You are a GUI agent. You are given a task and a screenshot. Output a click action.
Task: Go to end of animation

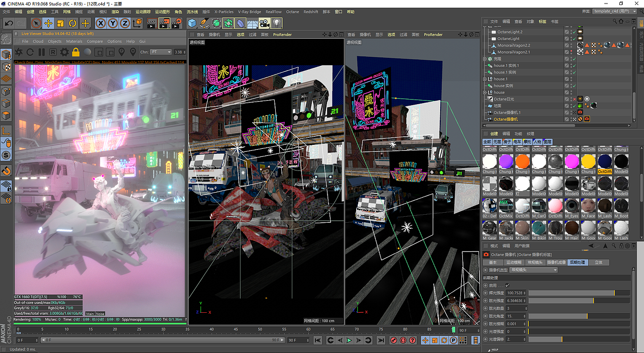coord(381,340)
